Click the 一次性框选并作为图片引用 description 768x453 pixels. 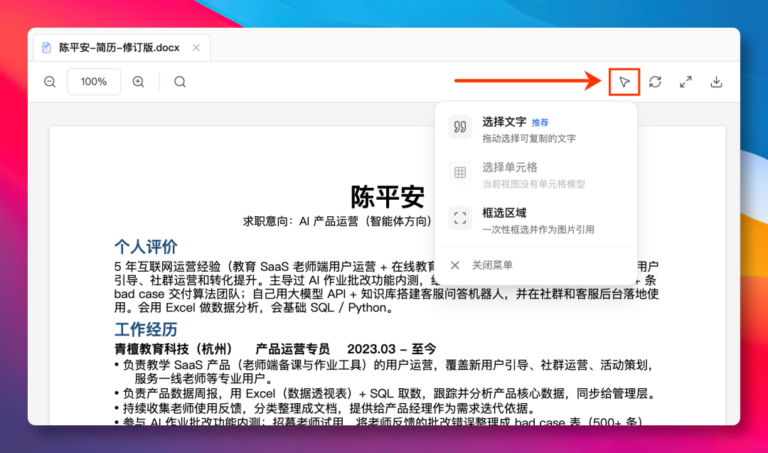click(538, 230)
